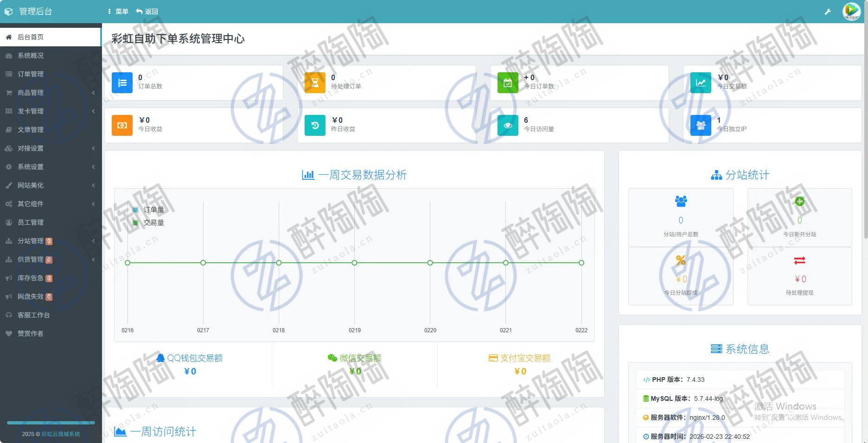Click the percent icon above 今日分站提成
868x443 pixels.
pyautogui.click(x=681, y=260)
